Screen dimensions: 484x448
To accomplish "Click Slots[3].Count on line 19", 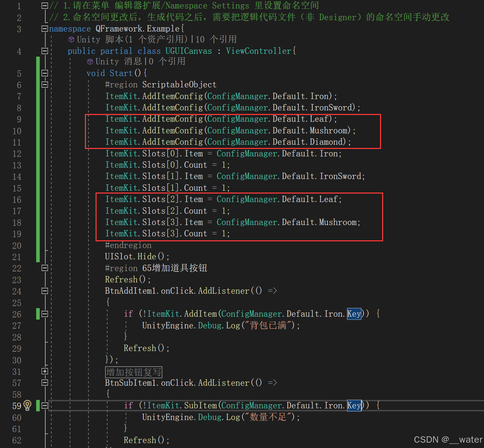I will coord(175,234).
